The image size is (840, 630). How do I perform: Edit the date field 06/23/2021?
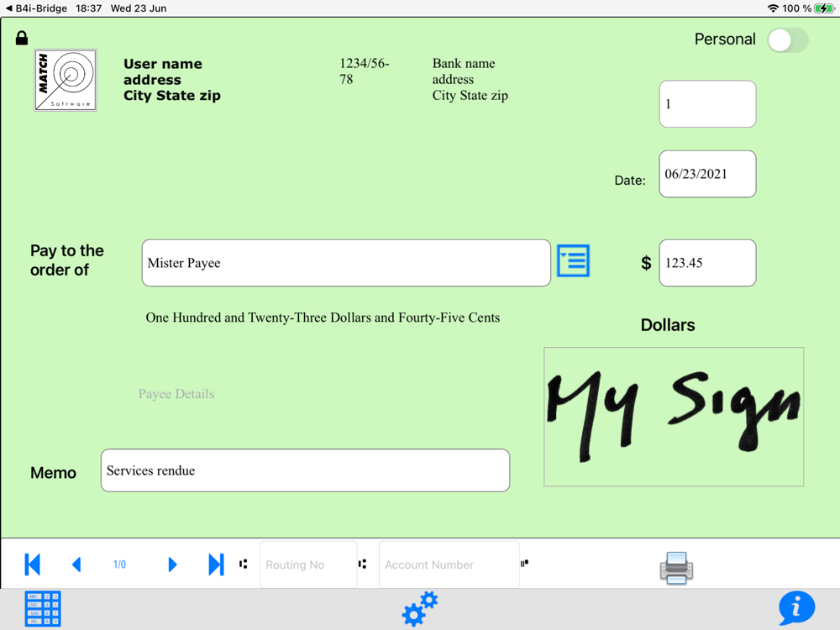click(707, 174)
